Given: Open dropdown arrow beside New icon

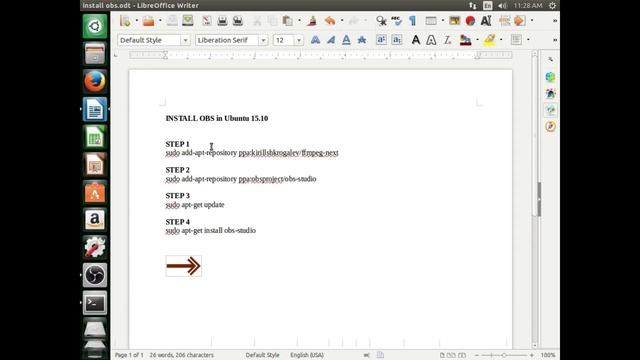Looking at the screenshot, I should pos(137,20).
